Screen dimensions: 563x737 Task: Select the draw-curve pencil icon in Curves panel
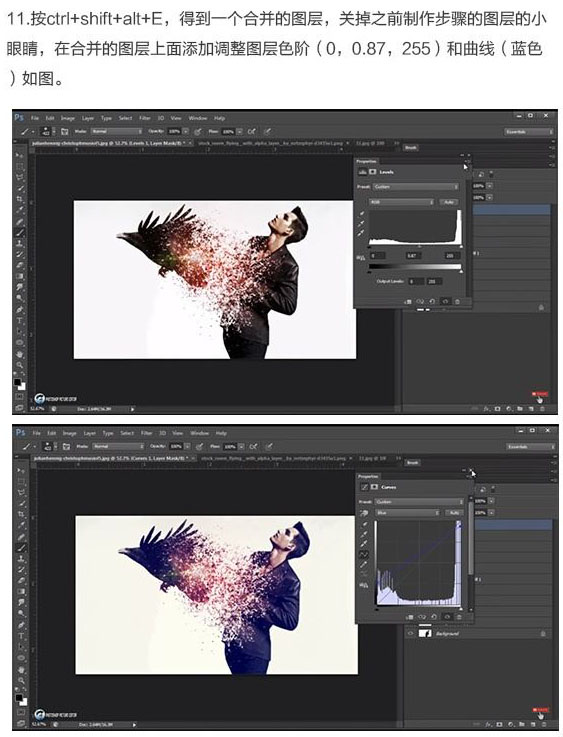click(x=364, y=565)
